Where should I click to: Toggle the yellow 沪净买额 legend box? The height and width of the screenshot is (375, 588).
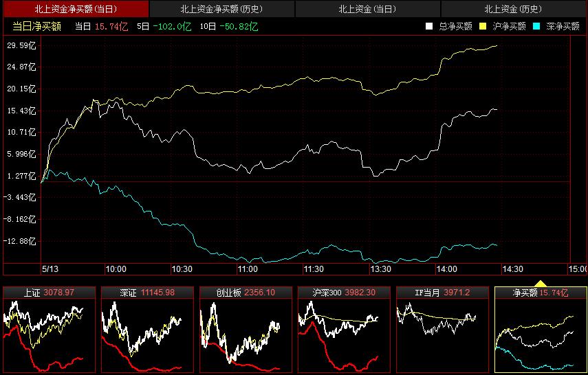point(483,26)
